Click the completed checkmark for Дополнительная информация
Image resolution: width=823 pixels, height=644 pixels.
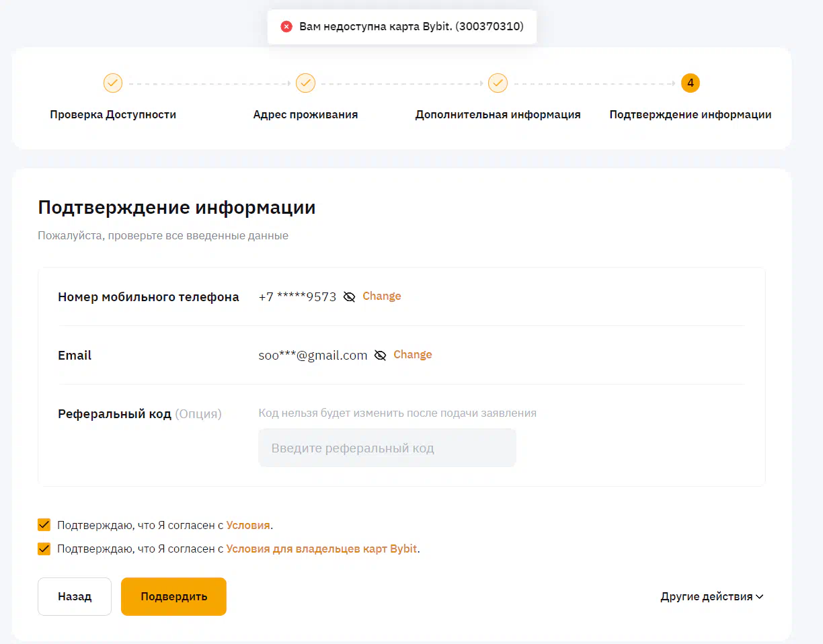(x=498, y=83)
